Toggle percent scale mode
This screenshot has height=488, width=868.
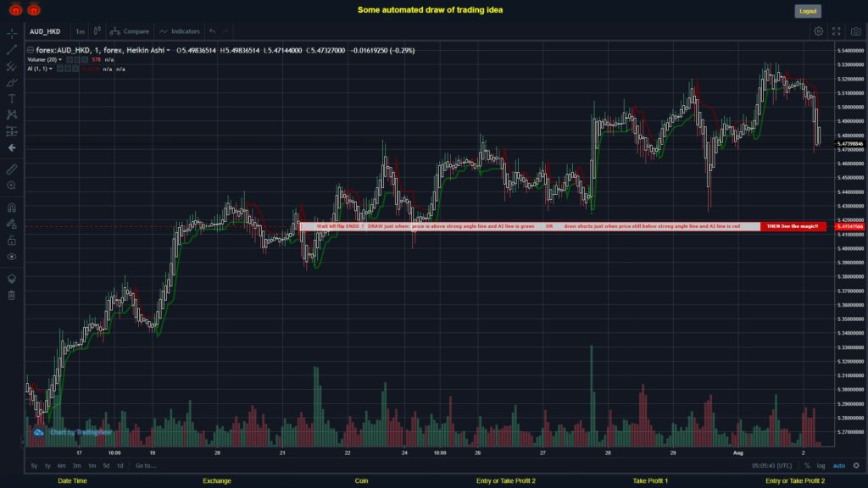pos(807,465)
